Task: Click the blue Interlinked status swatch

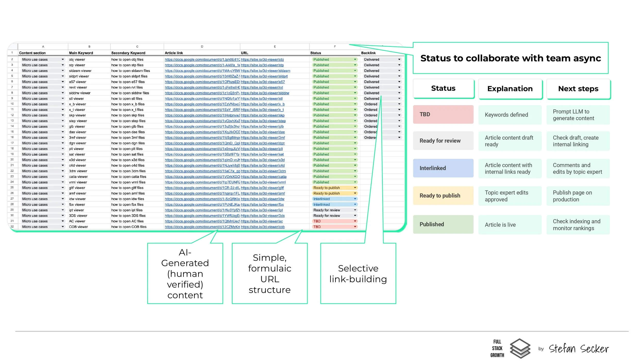Action: coord(443,168)
